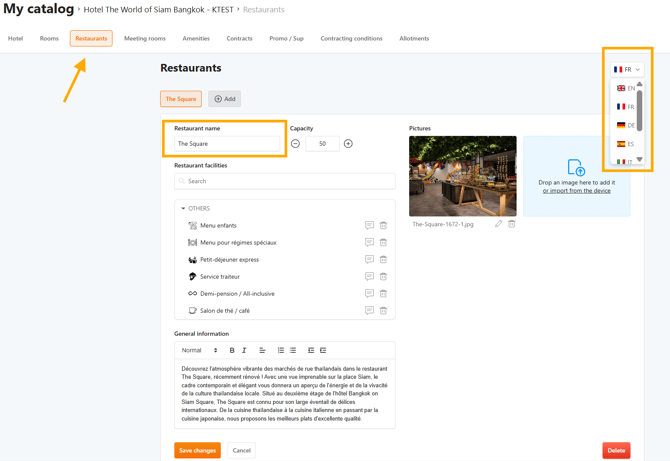670x461 pixels.
Task: Remove the Service traiteur facility
Action: (x=383, y=277)
